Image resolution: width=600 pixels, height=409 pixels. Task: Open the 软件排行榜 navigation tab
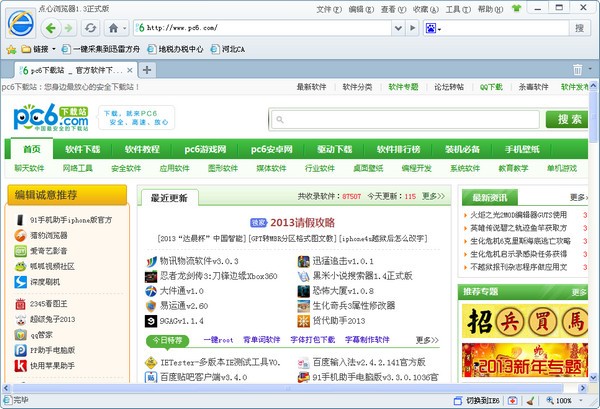398,149
